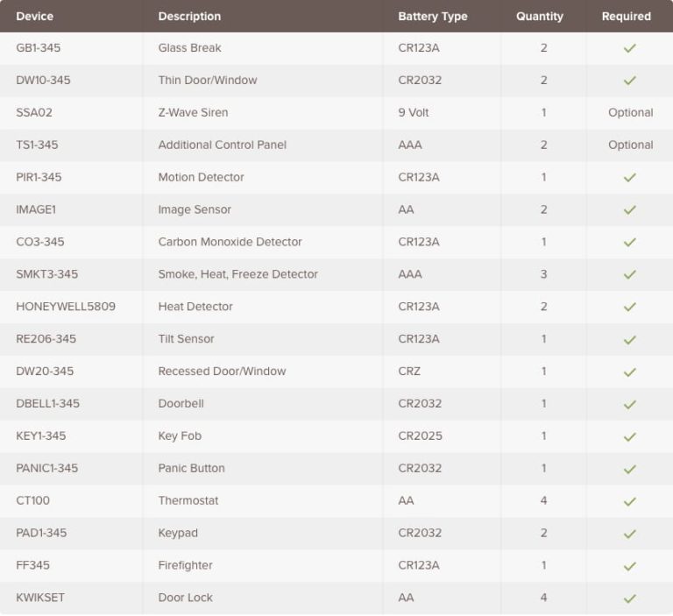Click the checkmark in the Doorbell row

629,405
